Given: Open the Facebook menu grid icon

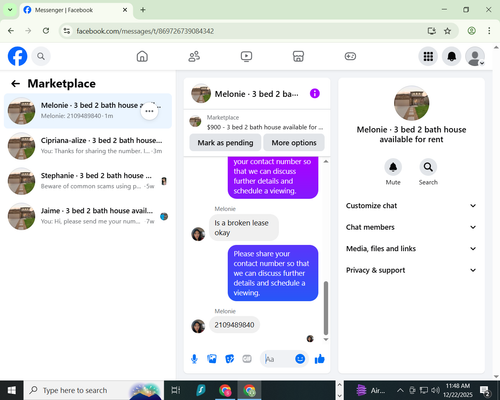Looking at the screenshot, I should point(428,56).
